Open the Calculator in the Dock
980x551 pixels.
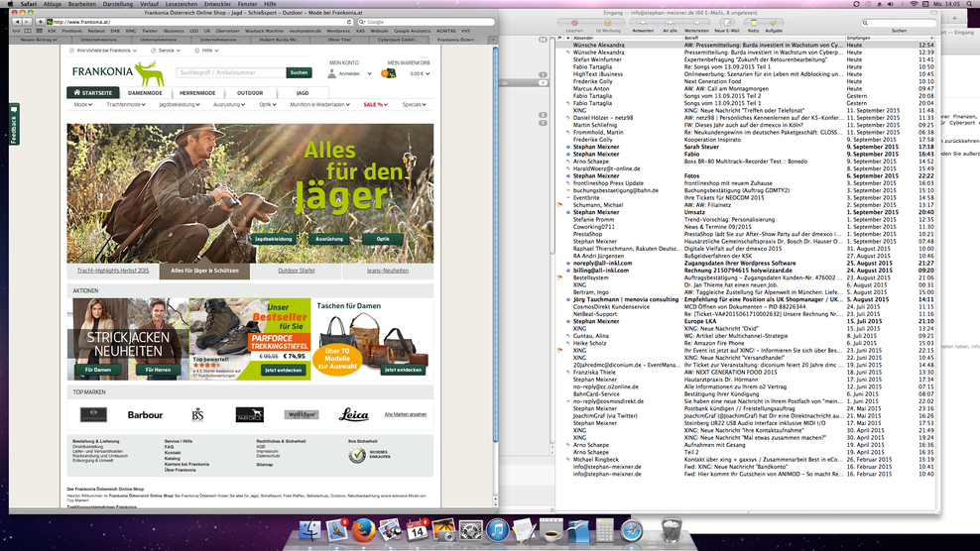pyautogui.click(x=604, y=530)
